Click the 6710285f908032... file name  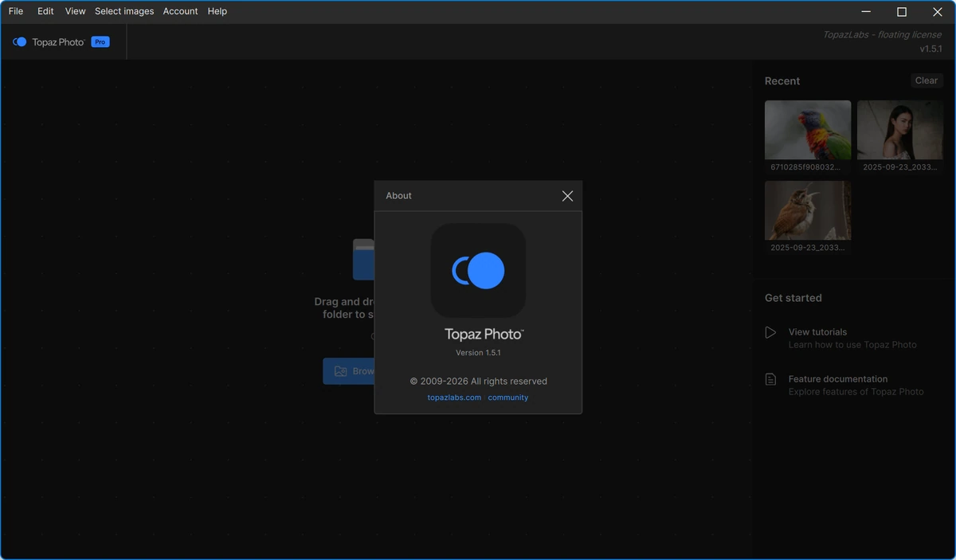point(805,167)
